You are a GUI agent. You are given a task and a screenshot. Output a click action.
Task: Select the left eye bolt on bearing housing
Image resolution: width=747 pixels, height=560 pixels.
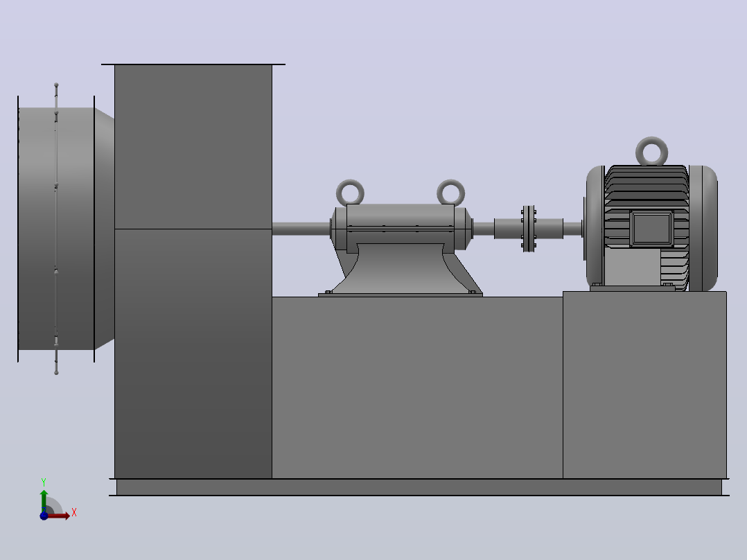pos(350,193)
